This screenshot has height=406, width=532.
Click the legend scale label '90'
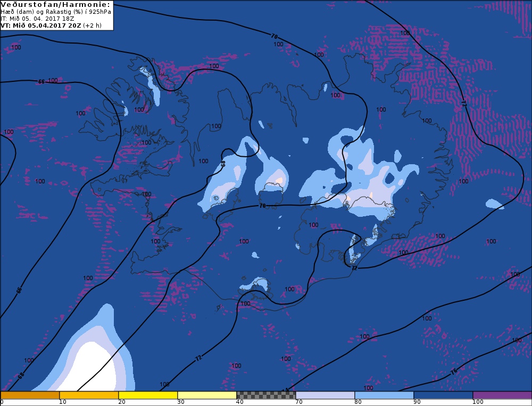coord(417,402)
